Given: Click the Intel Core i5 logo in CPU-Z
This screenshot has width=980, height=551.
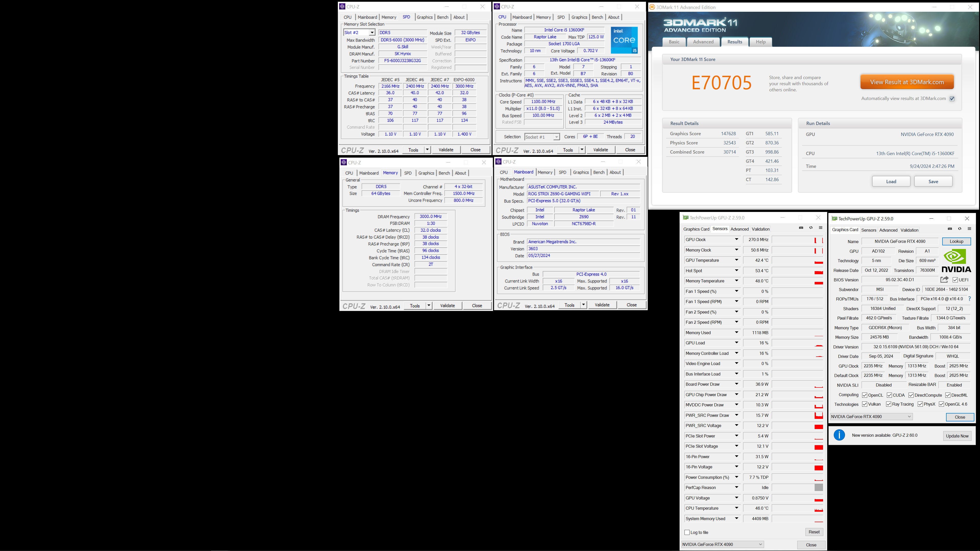Looking at the screenshot, I should 624,40.
